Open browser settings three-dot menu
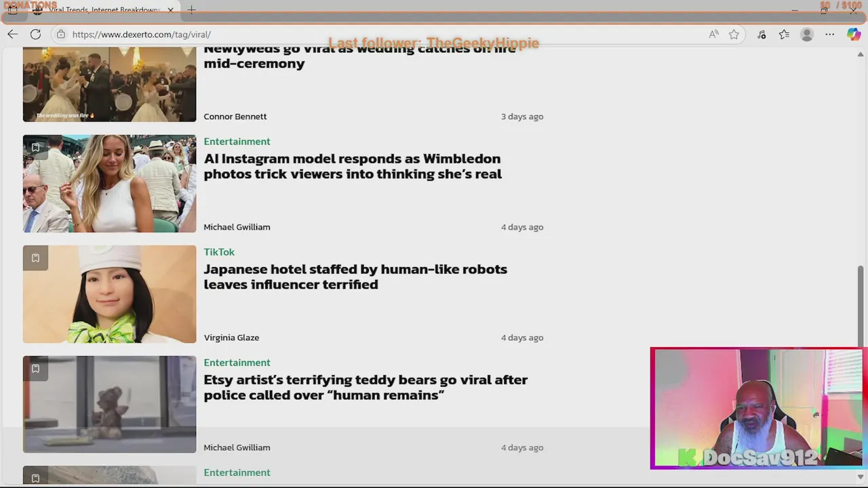 829,35
